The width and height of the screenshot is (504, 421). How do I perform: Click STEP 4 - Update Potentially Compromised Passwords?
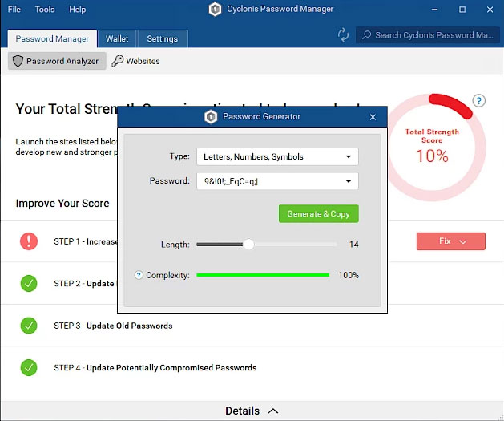click(155, 368)
